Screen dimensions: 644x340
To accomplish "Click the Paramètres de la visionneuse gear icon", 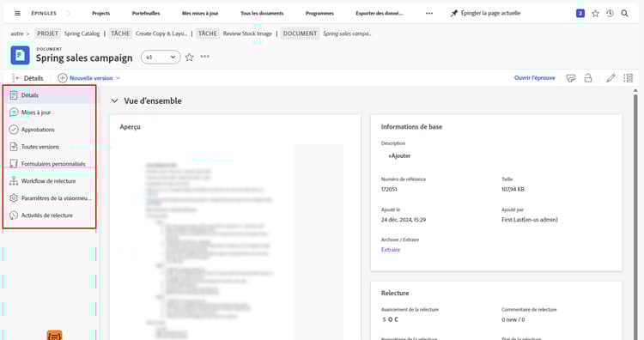I will (14, 198).
